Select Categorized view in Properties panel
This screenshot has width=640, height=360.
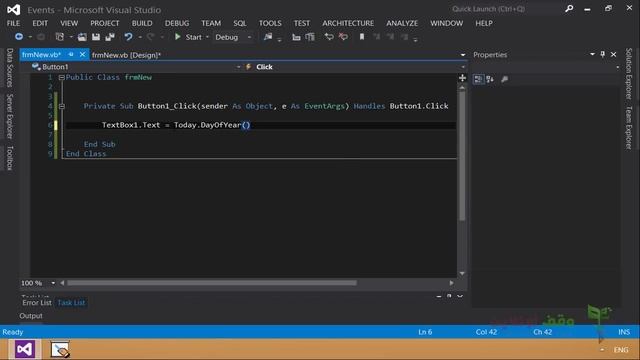pos(478,79)
